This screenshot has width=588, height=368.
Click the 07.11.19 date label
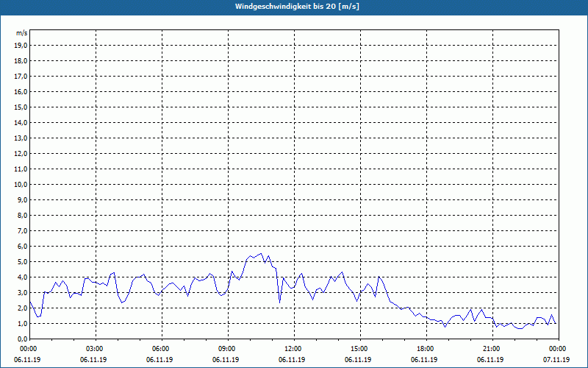pos(556,359)
